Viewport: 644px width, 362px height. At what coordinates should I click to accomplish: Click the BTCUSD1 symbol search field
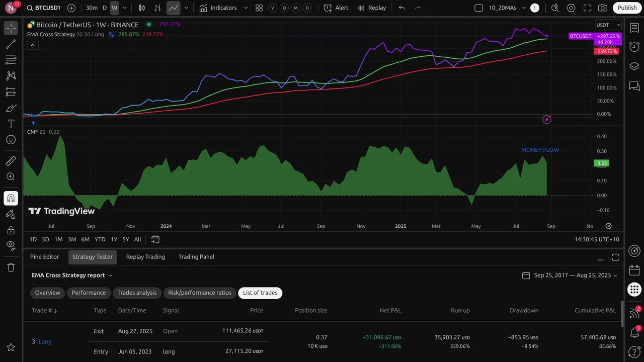(x=43, y=8)
